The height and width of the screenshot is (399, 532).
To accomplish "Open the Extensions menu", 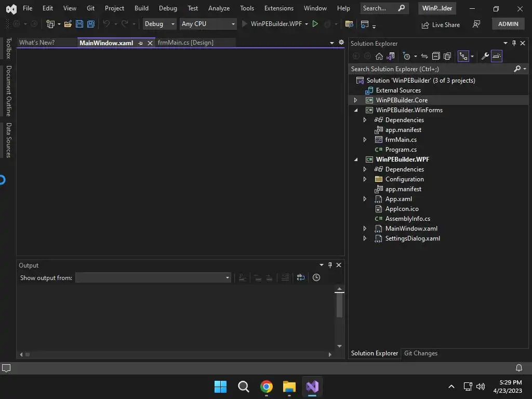I will [x=279, y=8].
